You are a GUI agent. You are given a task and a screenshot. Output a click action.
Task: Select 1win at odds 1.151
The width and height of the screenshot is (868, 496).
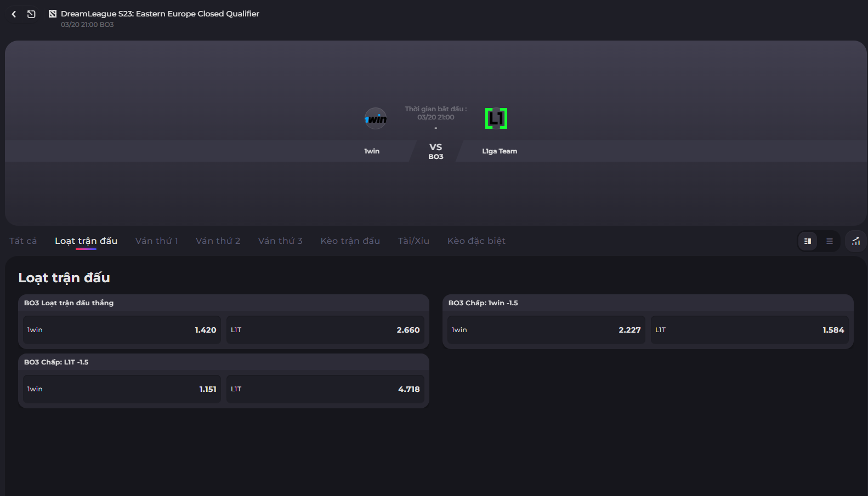[x=122, y=389]
